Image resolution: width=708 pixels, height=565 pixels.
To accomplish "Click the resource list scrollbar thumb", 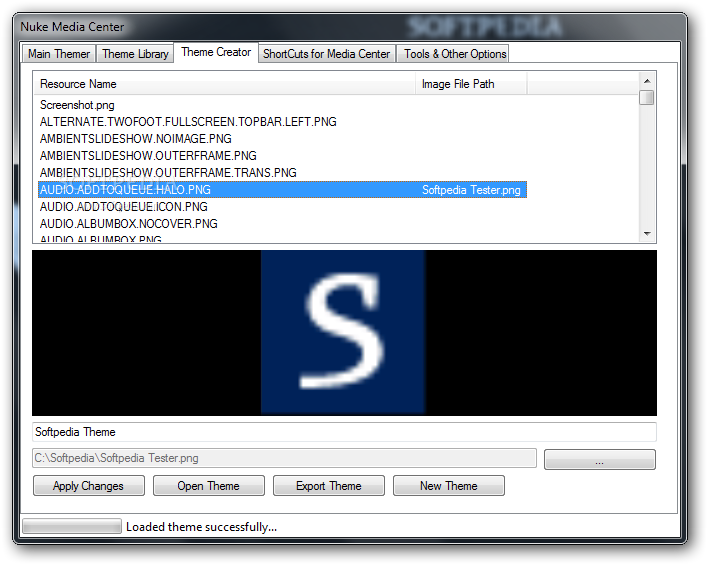I will (x=647, y=98).
